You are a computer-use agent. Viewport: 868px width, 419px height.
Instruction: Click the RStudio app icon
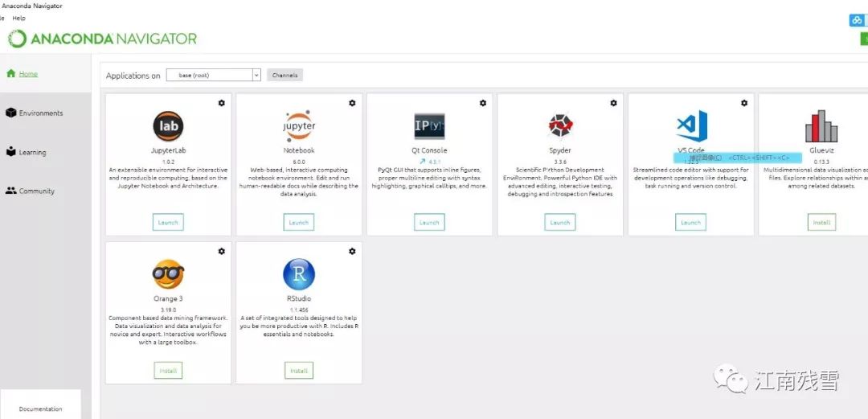click(x=299, y=274)
